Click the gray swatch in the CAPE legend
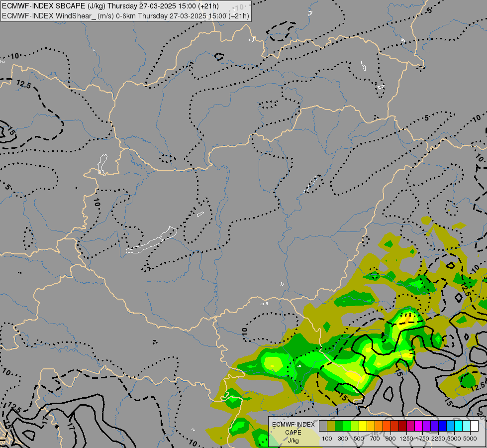 [x=323, y=426]
